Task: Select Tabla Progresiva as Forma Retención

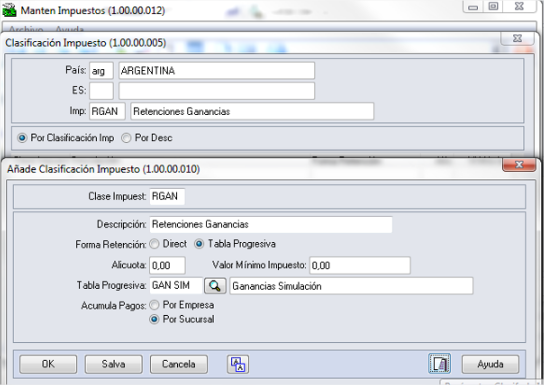Action: [199, 244]
